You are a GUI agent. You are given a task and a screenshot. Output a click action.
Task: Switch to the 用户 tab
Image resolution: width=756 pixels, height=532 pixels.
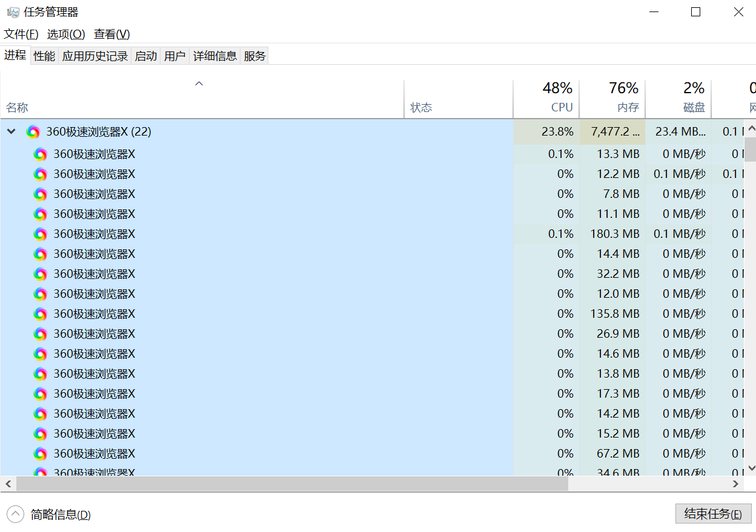[x=175, y=56]
